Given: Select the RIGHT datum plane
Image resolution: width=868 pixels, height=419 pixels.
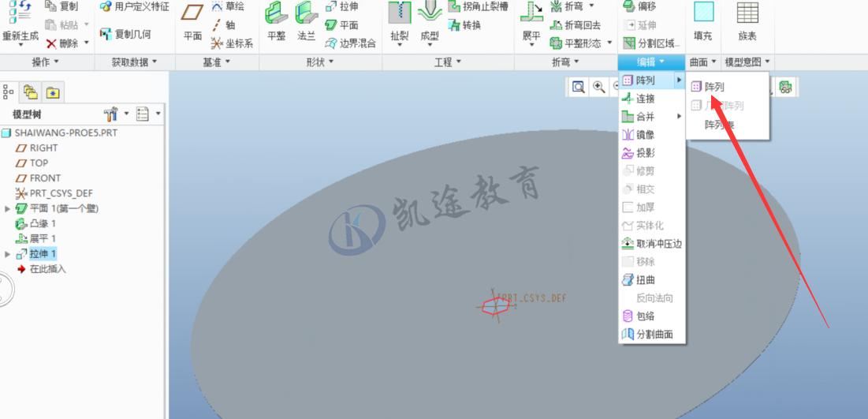Looking at the screenshot, I should click(36, 148).
